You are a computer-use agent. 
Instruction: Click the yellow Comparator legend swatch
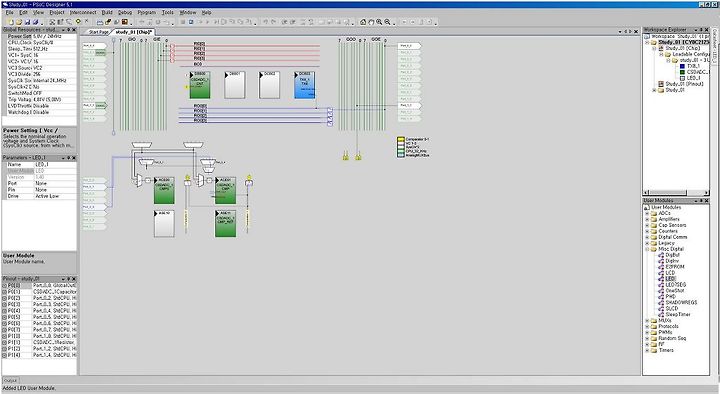pyautogui.click(x=400, y=139)
